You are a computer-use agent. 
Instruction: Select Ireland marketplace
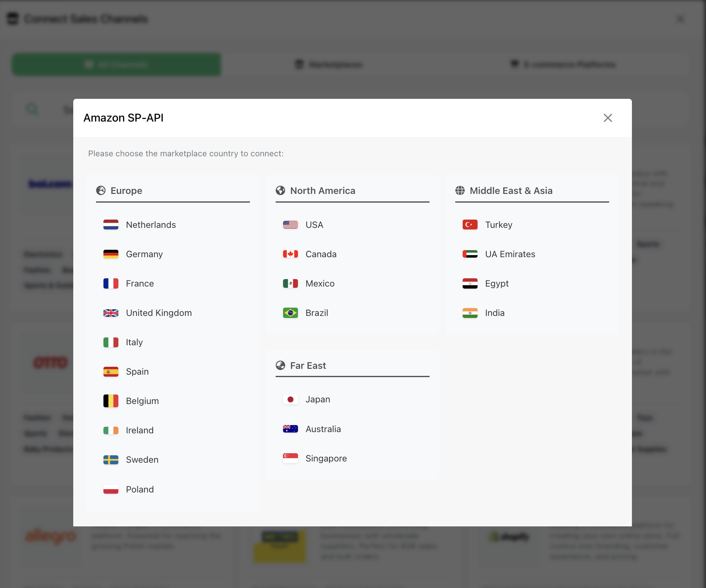pyautogui.click(x=139, y=430)
